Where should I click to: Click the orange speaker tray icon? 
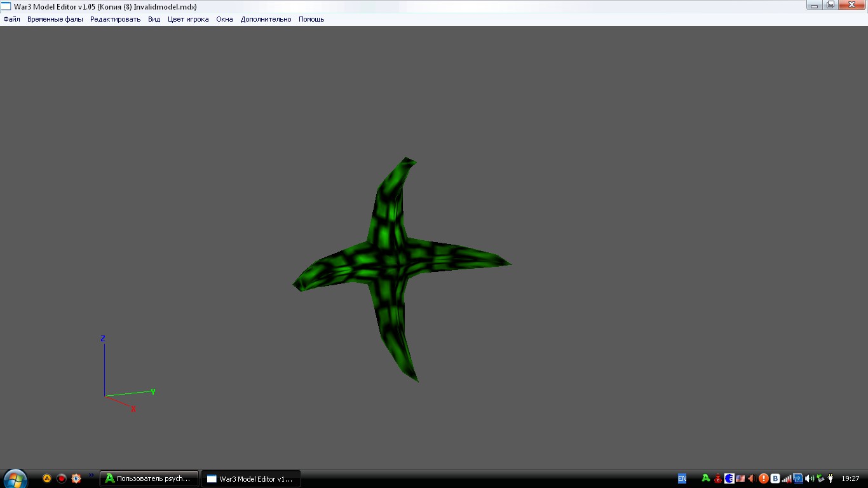coord(752,478)
